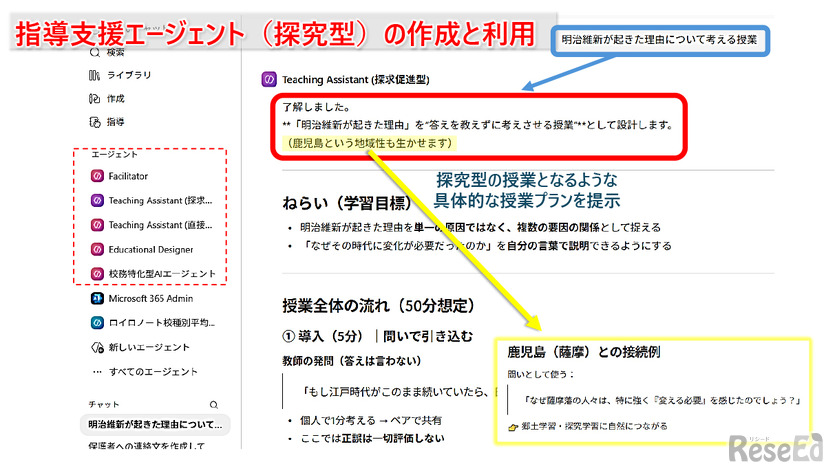This screenshot has height=464, width=826.
Task: Click the エージェント section heading
Action: click(114, 154)
